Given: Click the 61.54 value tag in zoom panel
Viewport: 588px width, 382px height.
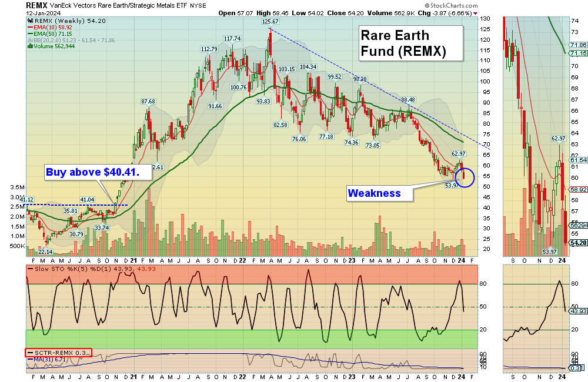Looking at the screenshot, I should tap(578, 160).
